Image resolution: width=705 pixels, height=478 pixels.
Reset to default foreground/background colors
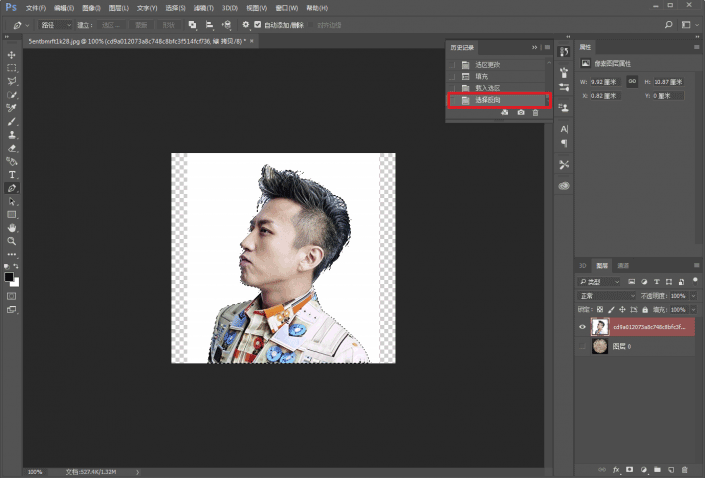[x=6, y=266]
